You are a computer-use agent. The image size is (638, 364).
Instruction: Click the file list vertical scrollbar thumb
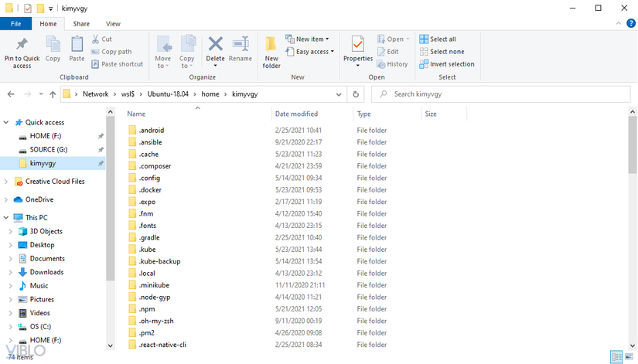[x=633, y=145]
